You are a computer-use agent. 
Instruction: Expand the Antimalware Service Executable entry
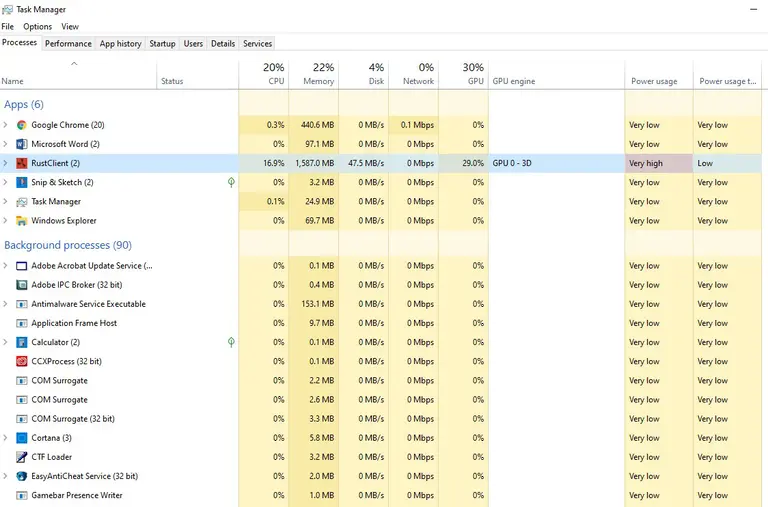(x=5, y=304)
